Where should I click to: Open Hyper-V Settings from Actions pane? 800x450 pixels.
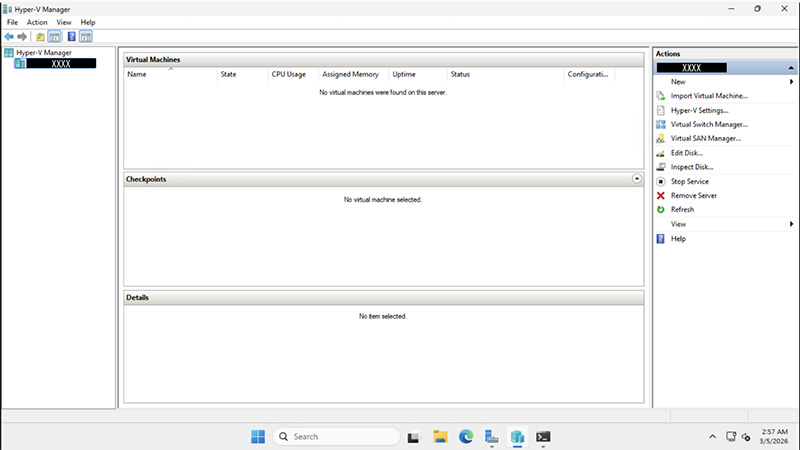coord(699,110)
